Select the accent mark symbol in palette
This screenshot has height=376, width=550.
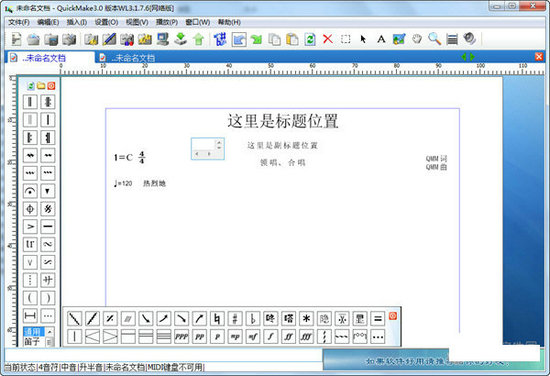(30, 227)
